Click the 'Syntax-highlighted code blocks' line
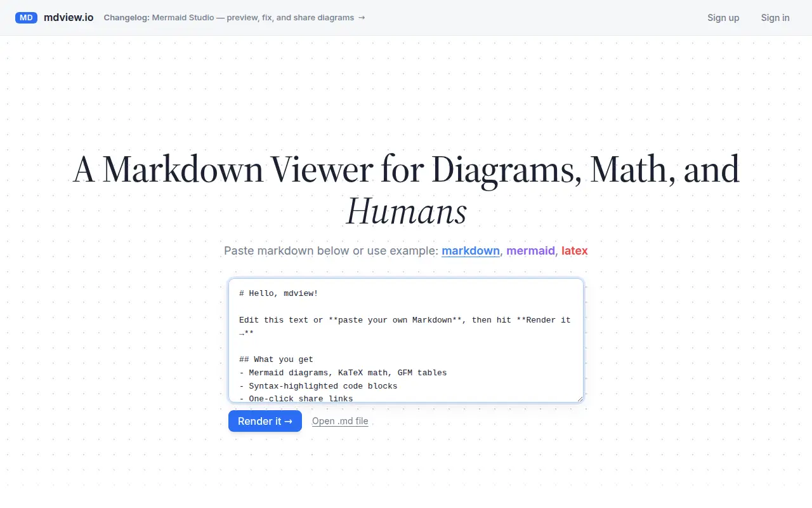Image resolution: width=812 pixels, height=508 pixels. [x=318, y=386]
